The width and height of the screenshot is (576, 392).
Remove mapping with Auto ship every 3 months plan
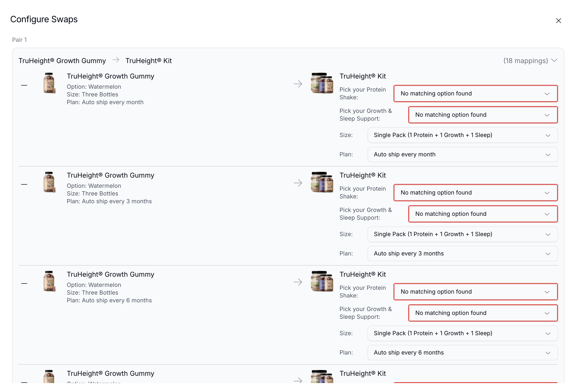pyautogui.click(x=24, y=184)
